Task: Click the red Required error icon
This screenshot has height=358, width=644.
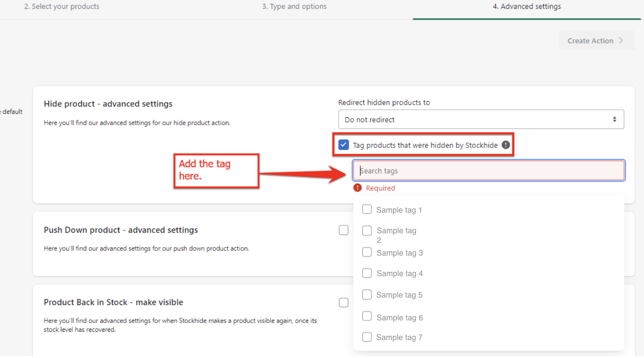Action: pyautogui.click(x=357, y=188)
